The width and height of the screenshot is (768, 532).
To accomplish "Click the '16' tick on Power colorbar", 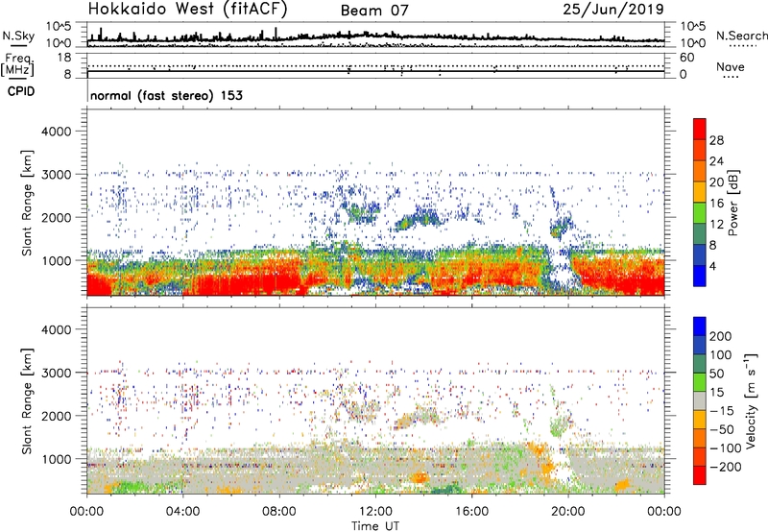I will [x=716, y=204].
